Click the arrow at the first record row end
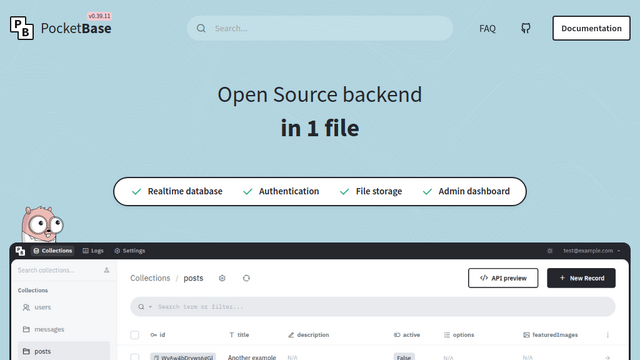 pos(607,358)
